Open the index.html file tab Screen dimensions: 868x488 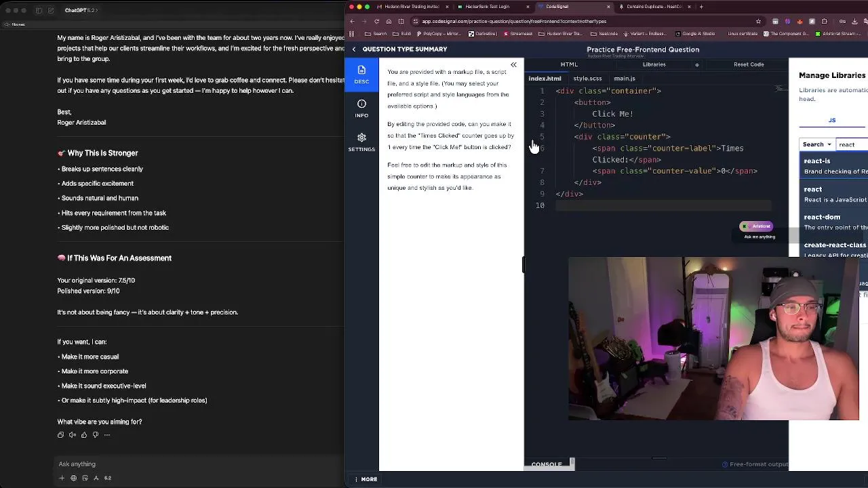pyautogui.click(x=545, y=79)
